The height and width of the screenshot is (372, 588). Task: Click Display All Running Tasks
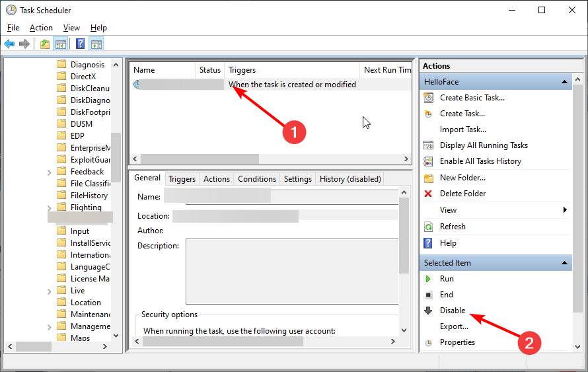pyautogui.click(x=484, y=145)
